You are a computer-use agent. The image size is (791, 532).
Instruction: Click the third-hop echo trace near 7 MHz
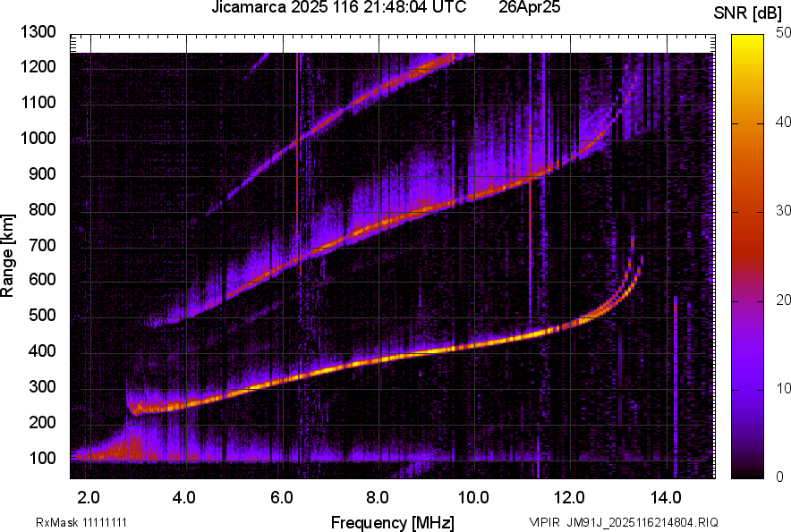click(330, 120)
